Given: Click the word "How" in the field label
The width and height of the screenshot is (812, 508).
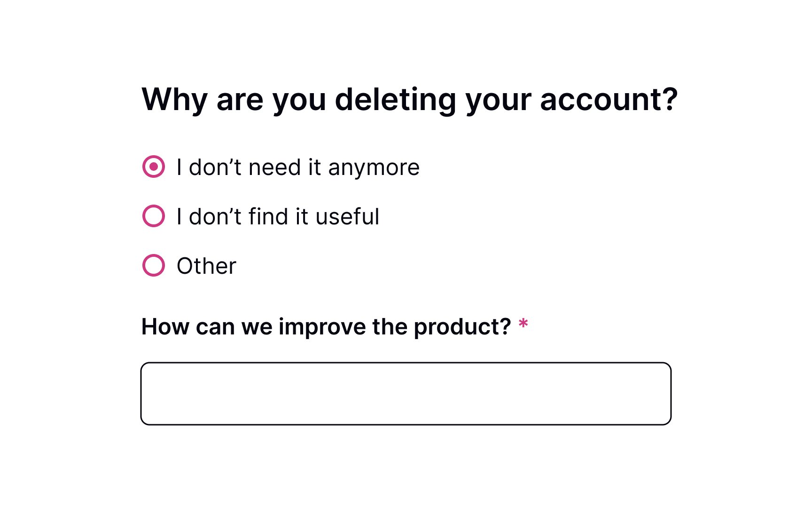Looking at the screenshot, I should [164, 326].
